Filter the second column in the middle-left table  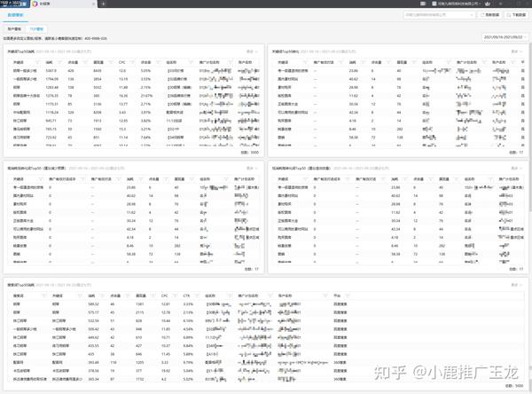tap(82, 179)
